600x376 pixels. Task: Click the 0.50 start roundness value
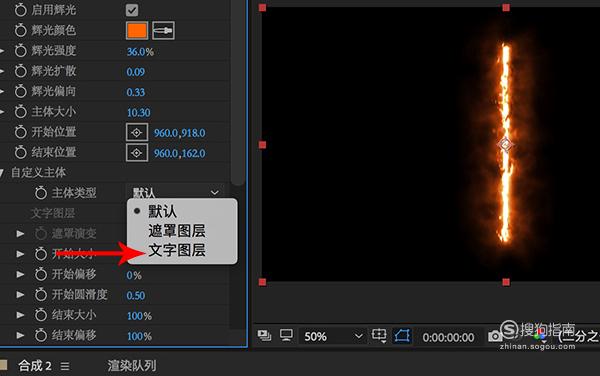[x=136, y=296]
